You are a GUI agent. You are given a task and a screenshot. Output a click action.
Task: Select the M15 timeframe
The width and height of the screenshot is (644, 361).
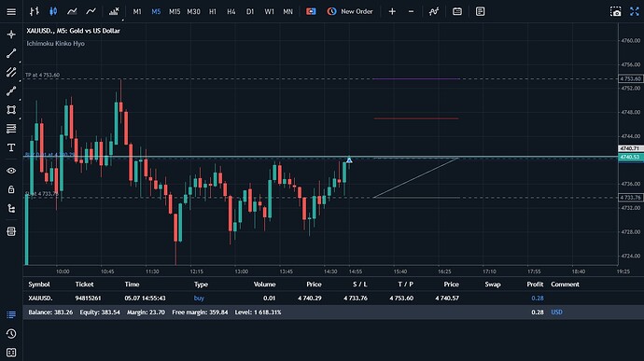175,11
